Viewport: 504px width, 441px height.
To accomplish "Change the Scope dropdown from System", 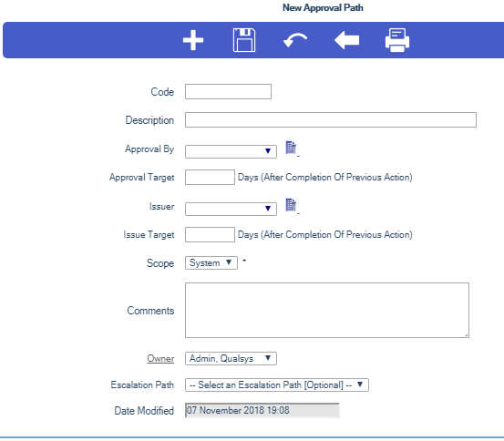I will (x=211, y=262).
